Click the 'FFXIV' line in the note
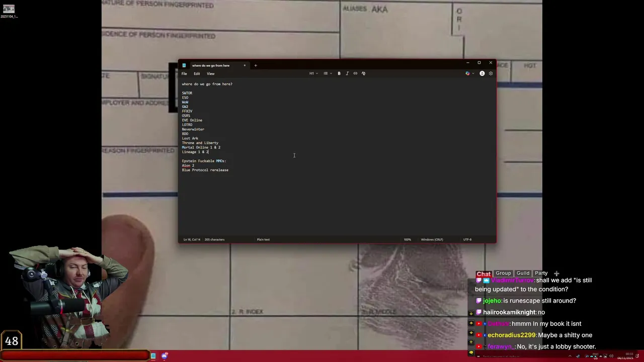The height and width of the screenshot is (362, 644). 187,111
